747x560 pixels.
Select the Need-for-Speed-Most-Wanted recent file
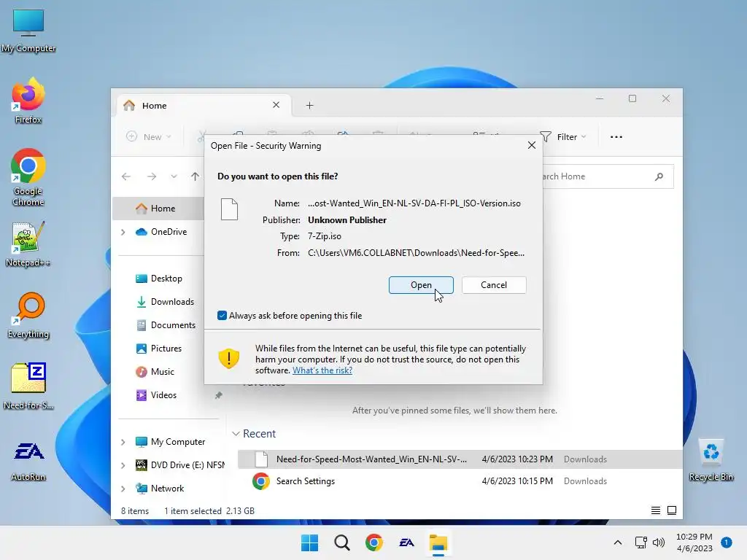click(x=460, y=459)
